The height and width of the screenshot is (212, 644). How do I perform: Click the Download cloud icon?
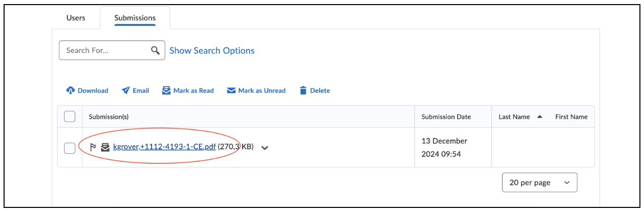(71, 90)
